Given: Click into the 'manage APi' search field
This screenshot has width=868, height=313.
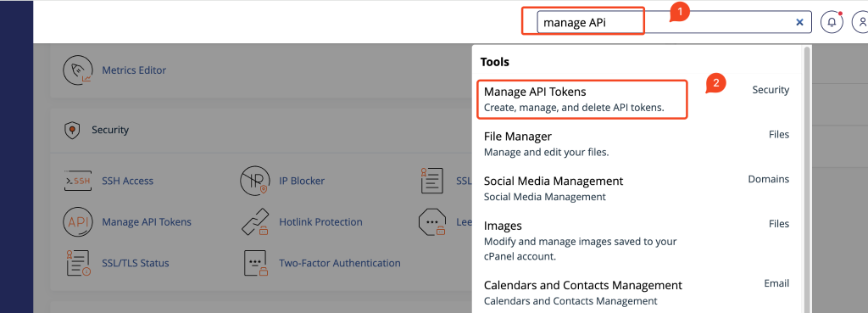Looking at the screenshot, I should coord(674,22).
